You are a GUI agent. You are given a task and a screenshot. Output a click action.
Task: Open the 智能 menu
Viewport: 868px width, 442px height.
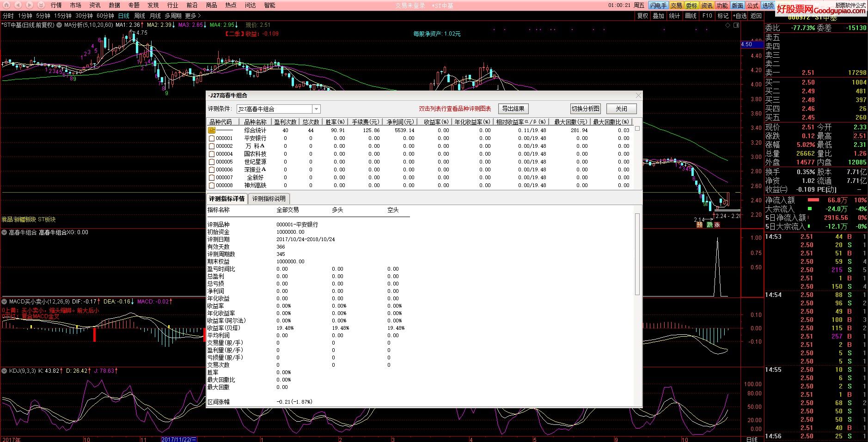point(269,5)
